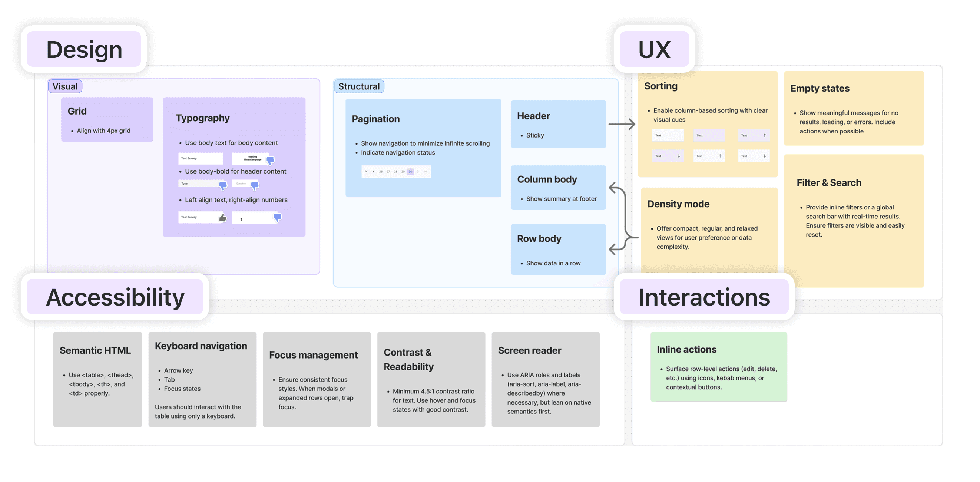Click the 'Test Survey' thumbnail without a sticker
980x482 pixels.
pyautogui.click(x=201, y=158)
